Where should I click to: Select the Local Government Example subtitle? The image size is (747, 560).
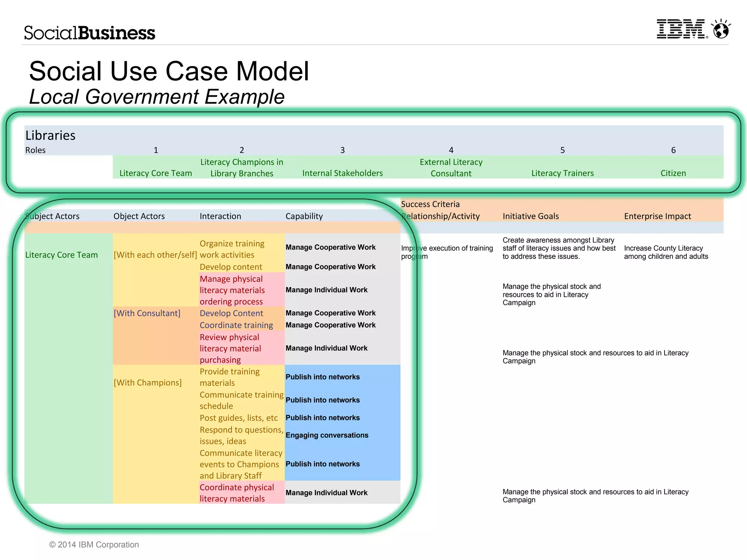(157, 97)
